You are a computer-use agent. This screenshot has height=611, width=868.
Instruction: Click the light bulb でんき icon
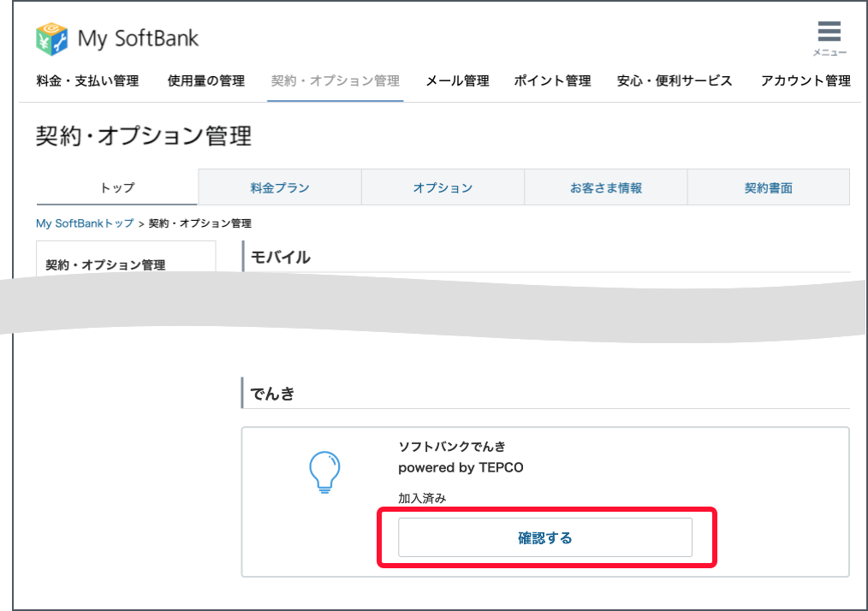[x=324, y=472]
